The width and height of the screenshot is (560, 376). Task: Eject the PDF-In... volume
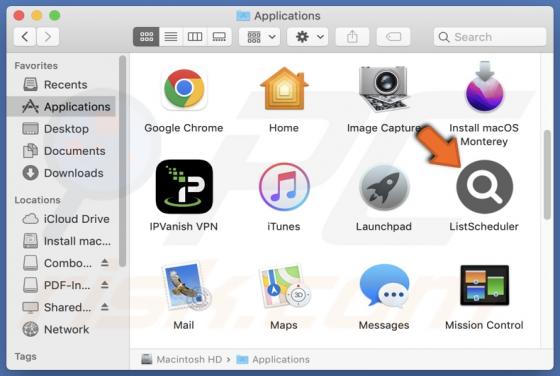click(x=104, y=285)
